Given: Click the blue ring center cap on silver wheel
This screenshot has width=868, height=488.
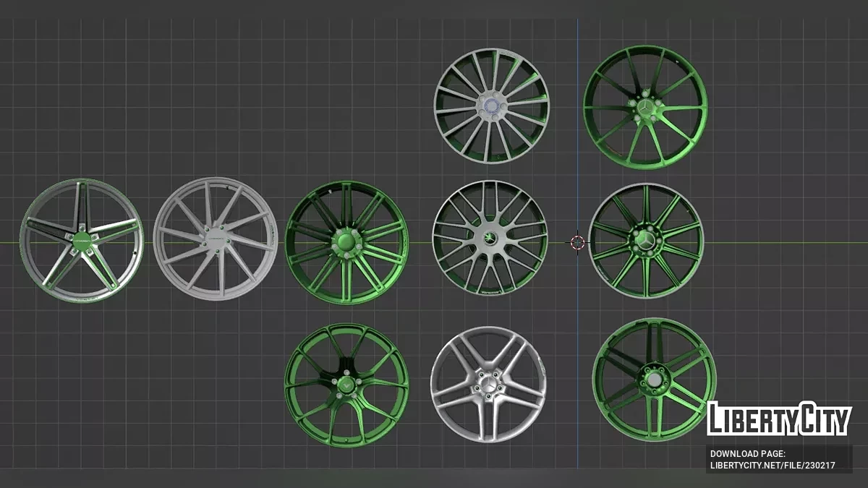Looking at the screenshot, I should tap(491, 106).
